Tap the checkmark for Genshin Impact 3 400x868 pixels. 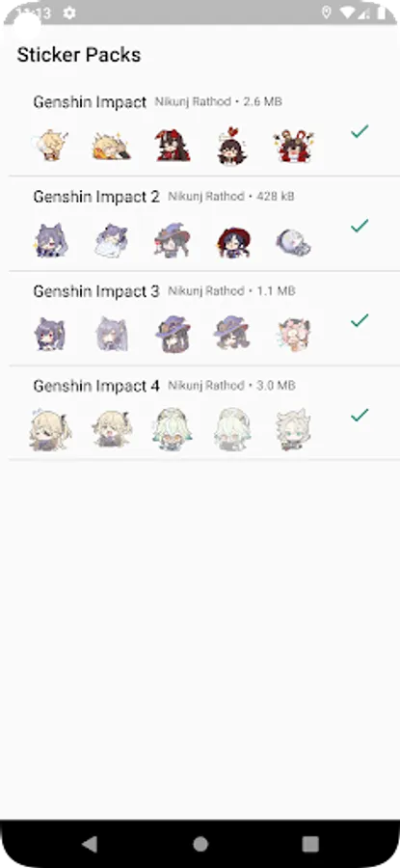[x=360, y=320]
